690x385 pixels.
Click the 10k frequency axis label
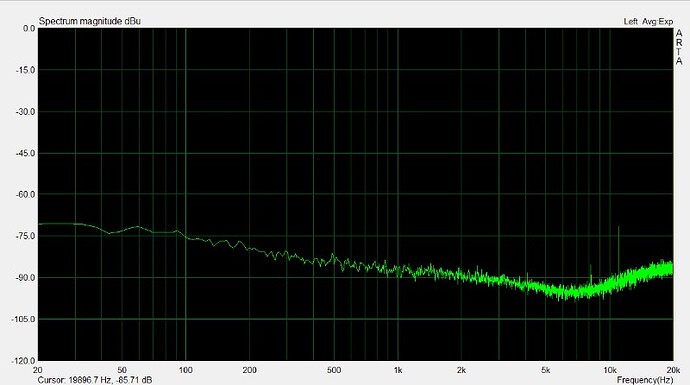tap(609, 370)
